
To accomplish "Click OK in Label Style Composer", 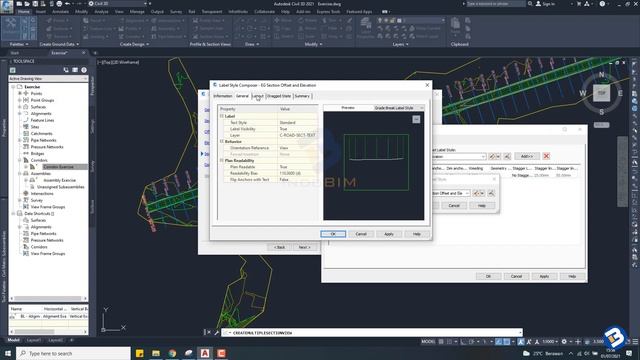I will [333, 234].
